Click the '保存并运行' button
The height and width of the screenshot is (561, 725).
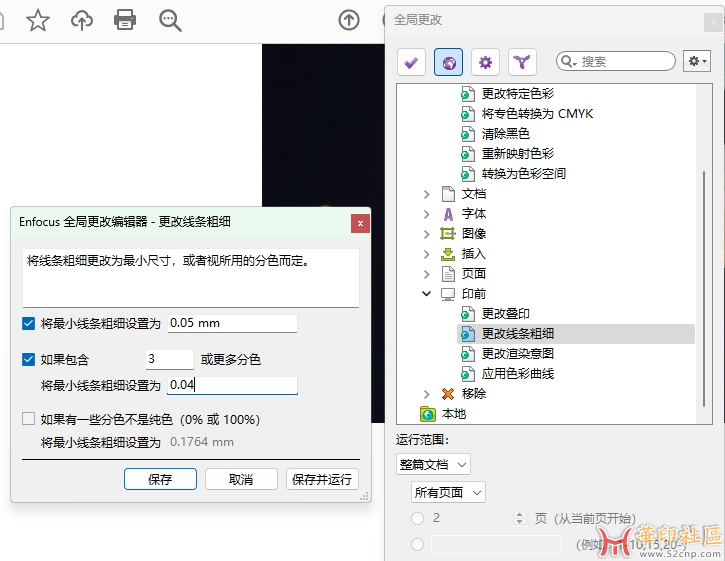point(321,479)
